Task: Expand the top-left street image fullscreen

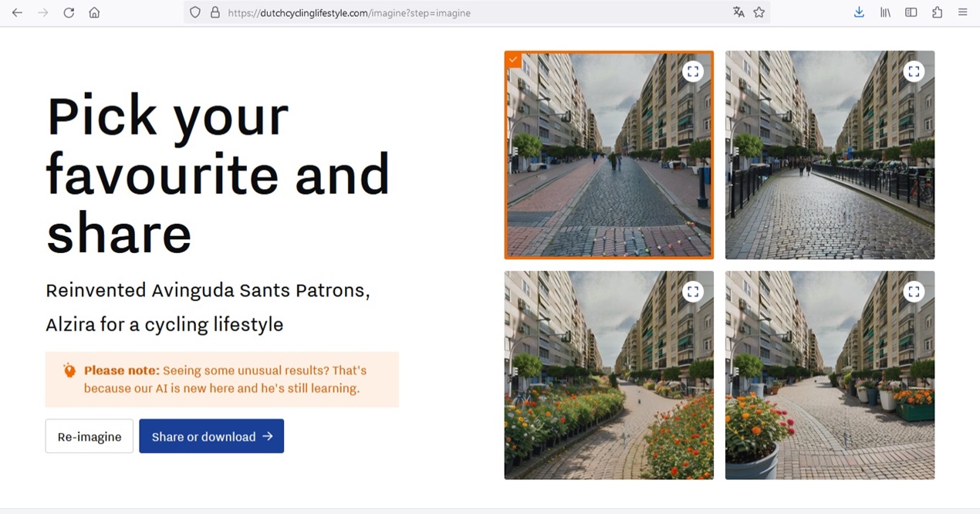Action: (693, 72)
